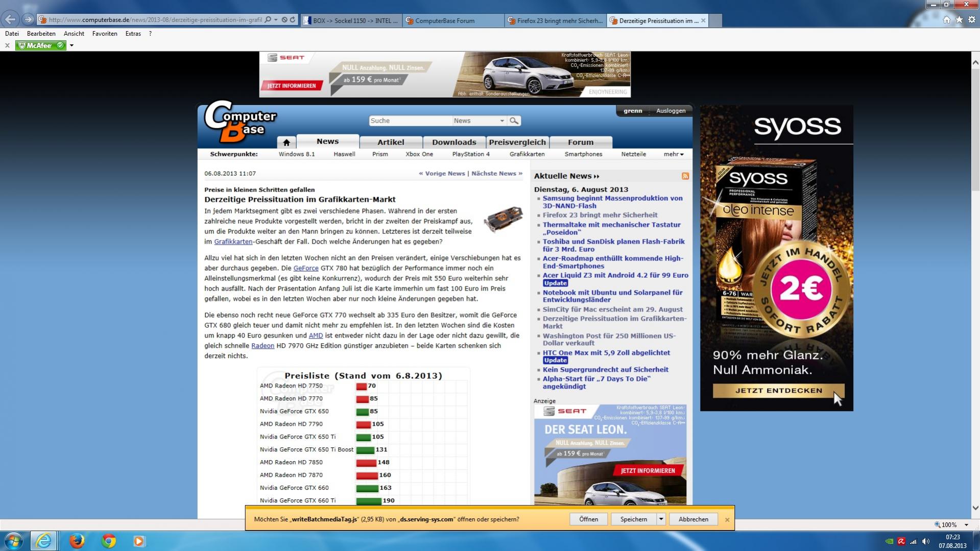Open the zoom level dropdown at 100%
The width and height of the screenshot is (980, 551).
pyautogui.click(x=966, y=525)
